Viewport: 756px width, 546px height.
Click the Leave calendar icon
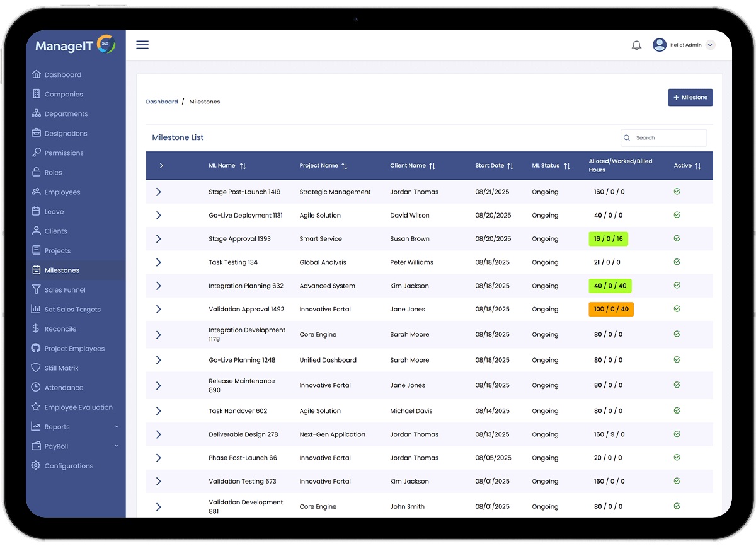click(x=37, y=211)
